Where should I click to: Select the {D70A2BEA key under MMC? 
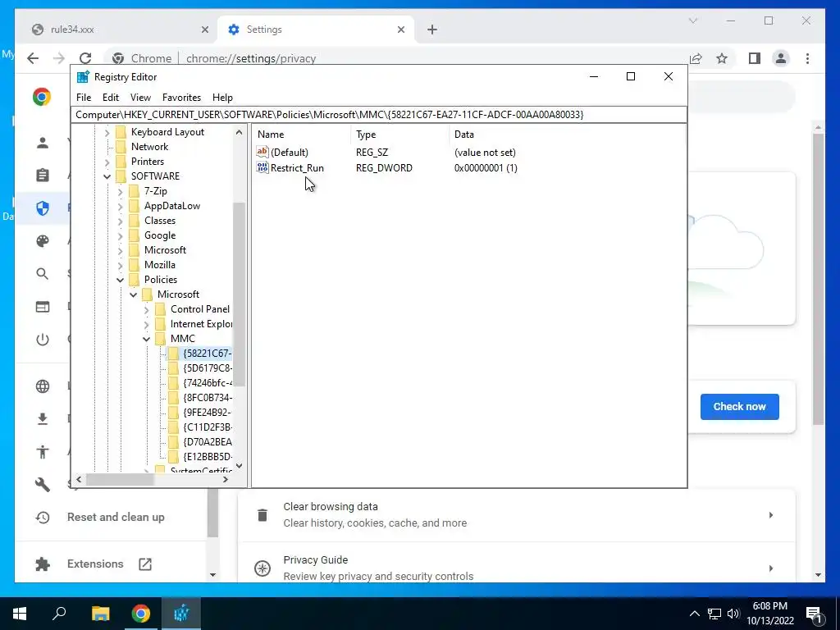[x=208, y=442]
